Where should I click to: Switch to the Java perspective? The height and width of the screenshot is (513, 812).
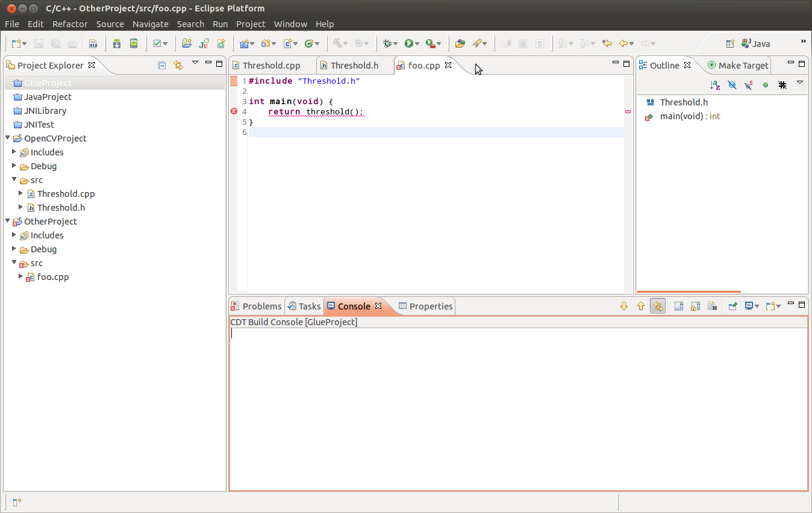pyautogui.click(x=756, y=43)
